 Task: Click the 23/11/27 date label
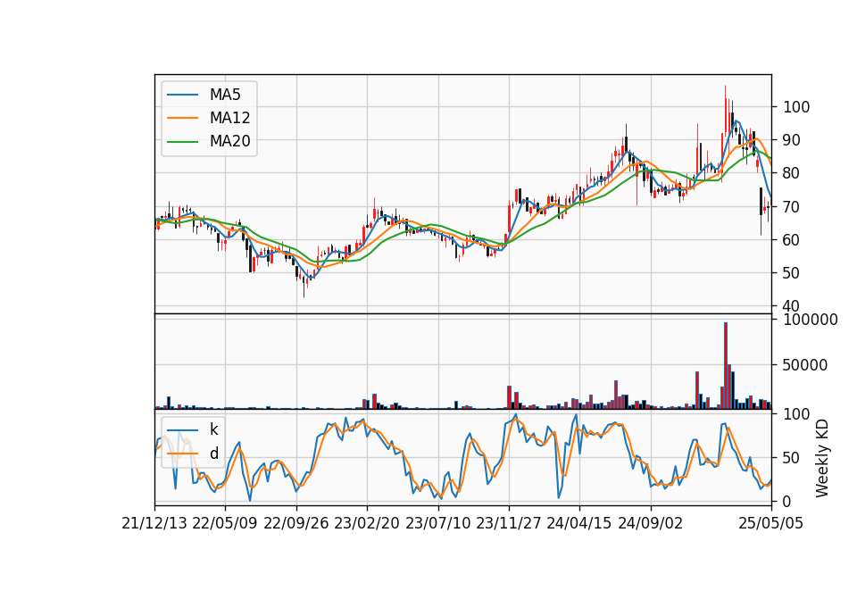point(509,524)
